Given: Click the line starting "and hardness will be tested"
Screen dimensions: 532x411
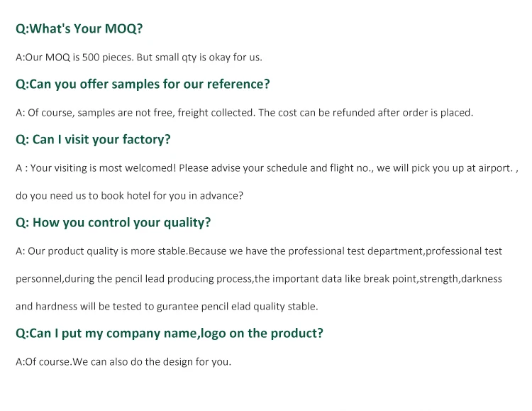Looking at the screenshot, I should 167,307.
